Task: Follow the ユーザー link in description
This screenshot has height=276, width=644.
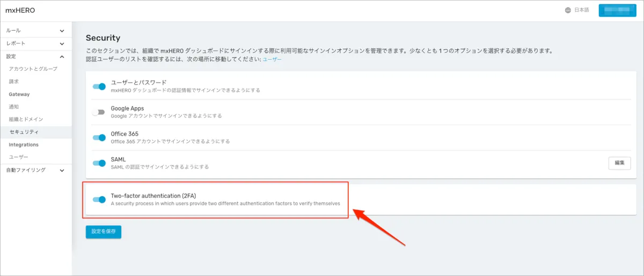Action: point(272,60)
